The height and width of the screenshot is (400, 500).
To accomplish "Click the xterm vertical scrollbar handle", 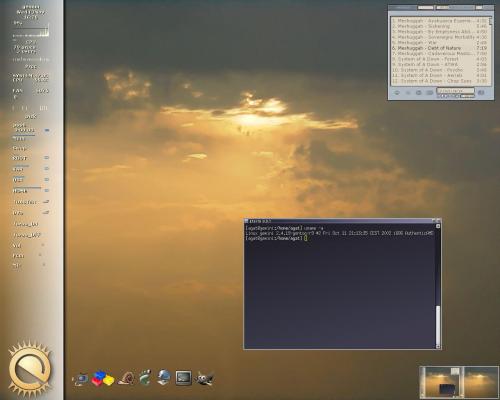I will point(438,325).
